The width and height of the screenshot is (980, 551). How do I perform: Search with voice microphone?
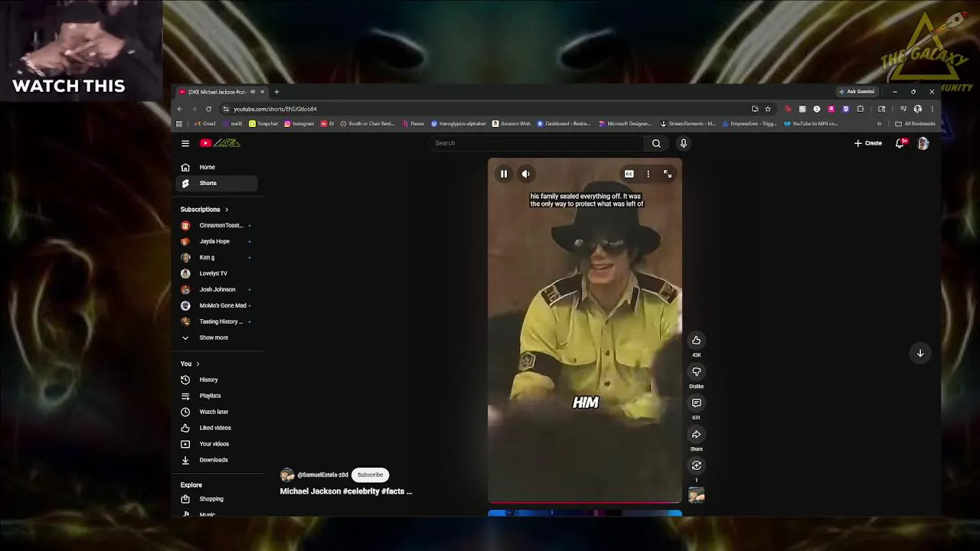tap(684, 143)
